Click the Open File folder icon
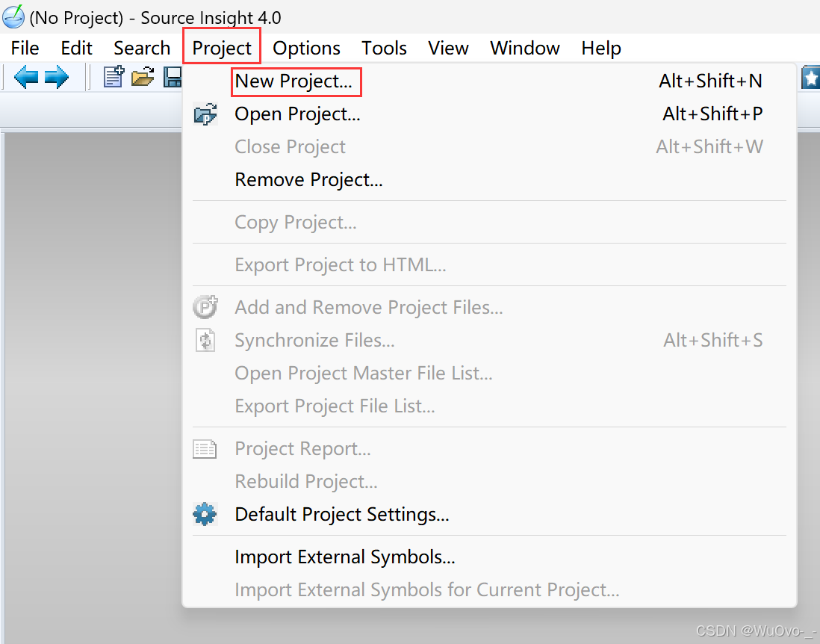The height and width of the screenshot is (644, 820). pyautogui.click(x=143, y=77)
